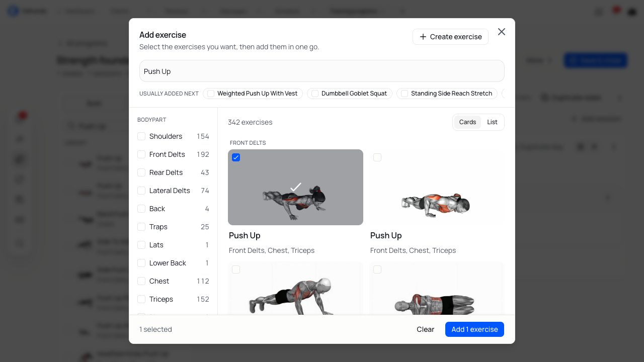Image resolution: width=644 pixels, height=362 pixels.
Task: Click the '1 selected' status text
Action: pyautogui.click(x=155, y=329)
